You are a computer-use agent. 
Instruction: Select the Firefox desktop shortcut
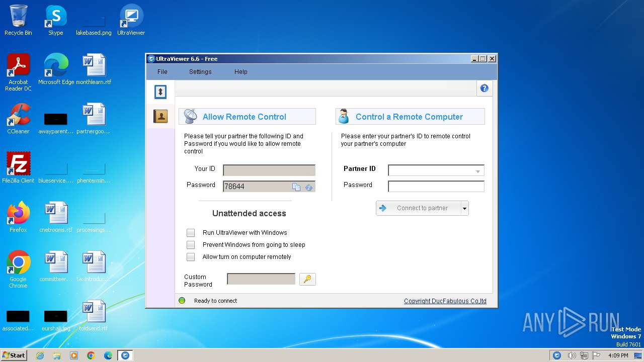(18, 217)
